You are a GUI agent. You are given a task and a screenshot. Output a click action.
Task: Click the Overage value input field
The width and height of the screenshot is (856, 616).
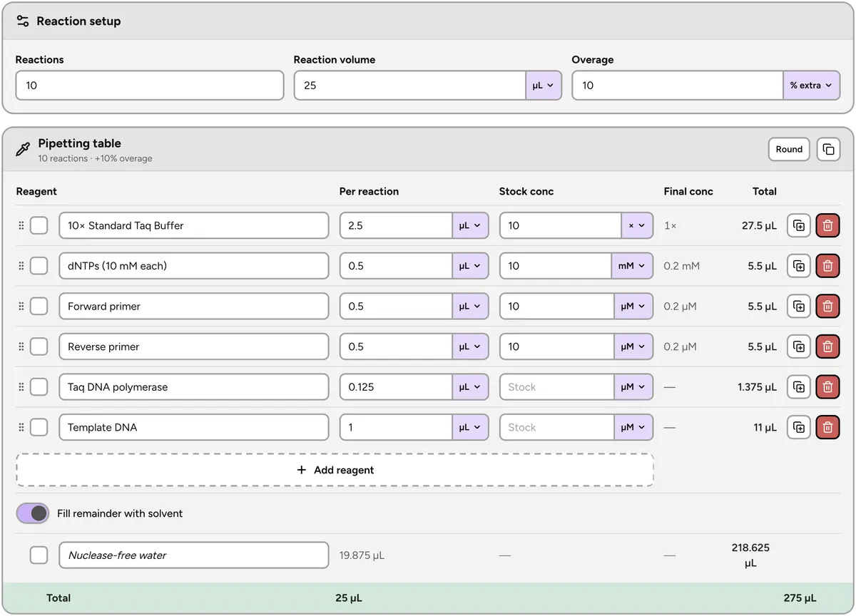678,86
